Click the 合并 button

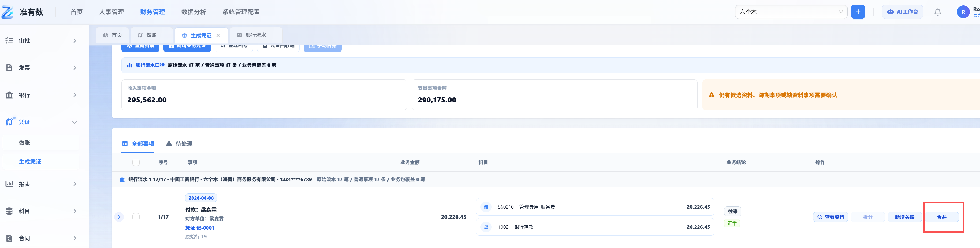942,217
